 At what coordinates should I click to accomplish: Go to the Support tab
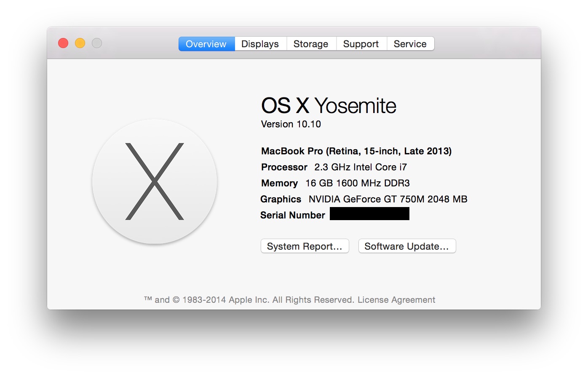(361, 44)
